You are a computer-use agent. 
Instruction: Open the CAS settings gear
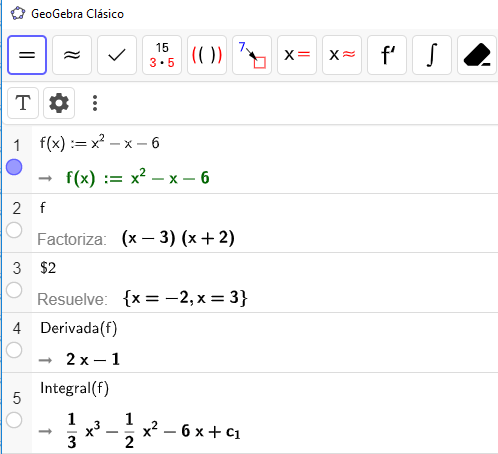(59, 103)
